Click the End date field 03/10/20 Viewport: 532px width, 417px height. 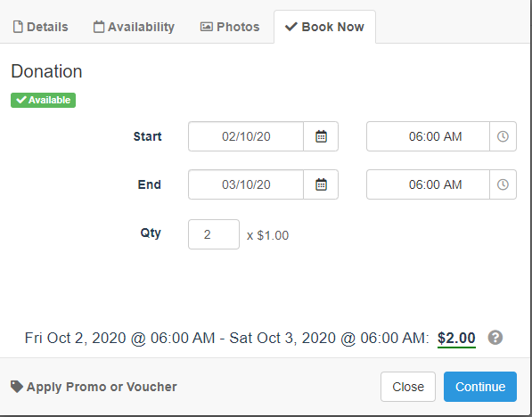pyautogui.click(x=246, y=184)
